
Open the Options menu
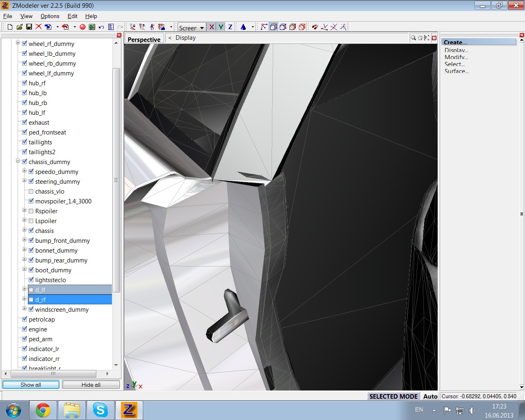(x=50, y=16)
